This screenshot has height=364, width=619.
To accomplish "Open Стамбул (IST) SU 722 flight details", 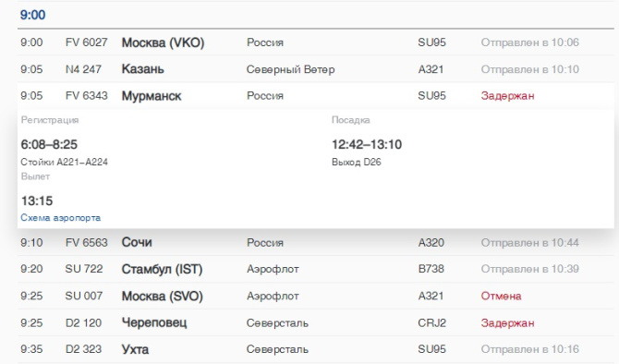I will point(316,269).
